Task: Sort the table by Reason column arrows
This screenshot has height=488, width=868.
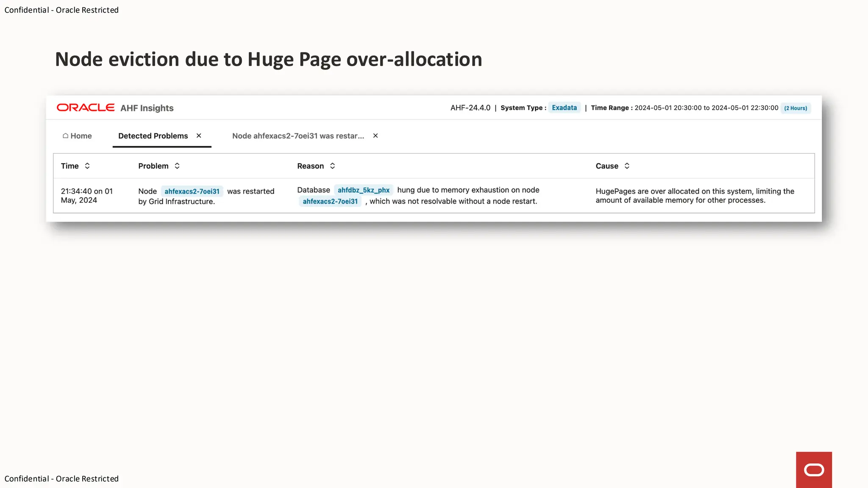Action: pos(333,166)
